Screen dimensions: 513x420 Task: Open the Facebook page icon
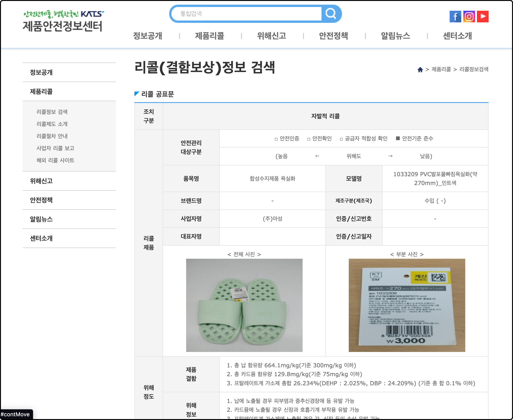(x=455, y=17)
